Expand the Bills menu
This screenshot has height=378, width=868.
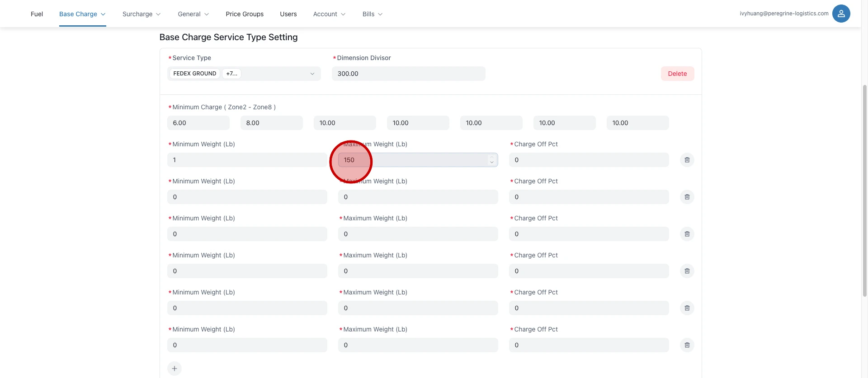(372, 14)
